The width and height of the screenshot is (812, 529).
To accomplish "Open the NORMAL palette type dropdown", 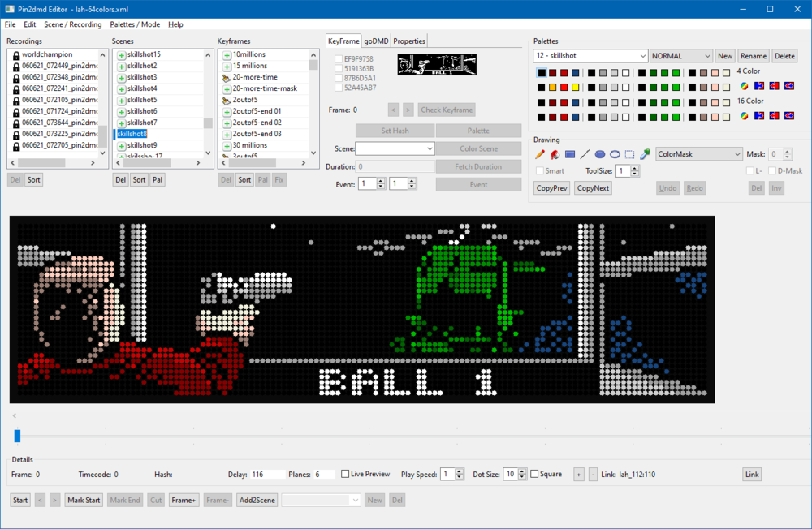I will pos(681,56).
